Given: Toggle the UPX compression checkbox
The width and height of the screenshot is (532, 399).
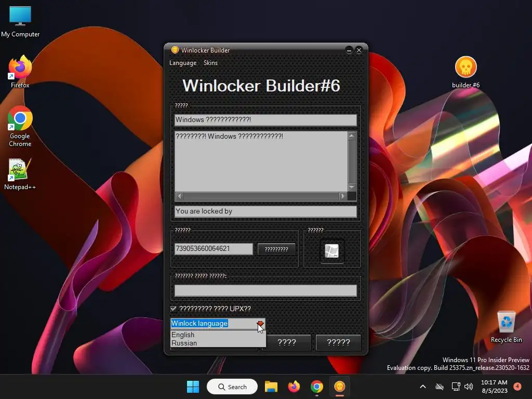Looking at the screenshot, I should pos(174,309).
